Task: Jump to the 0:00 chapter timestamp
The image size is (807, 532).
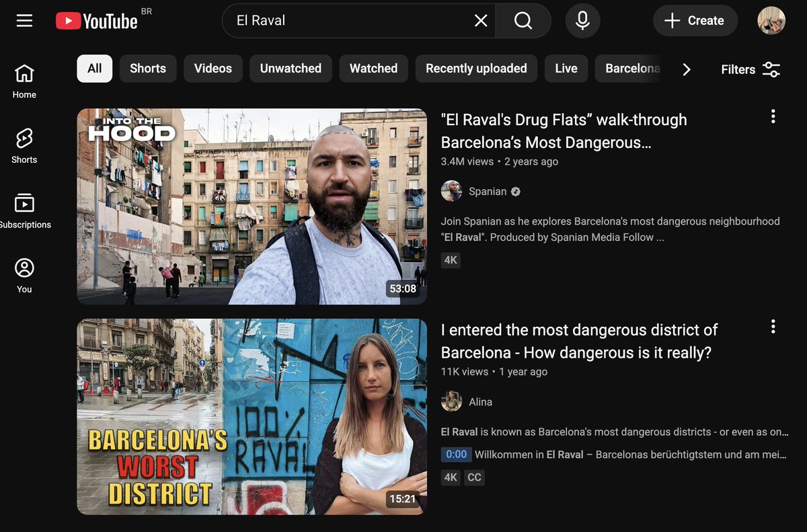Action: point(456,455)
